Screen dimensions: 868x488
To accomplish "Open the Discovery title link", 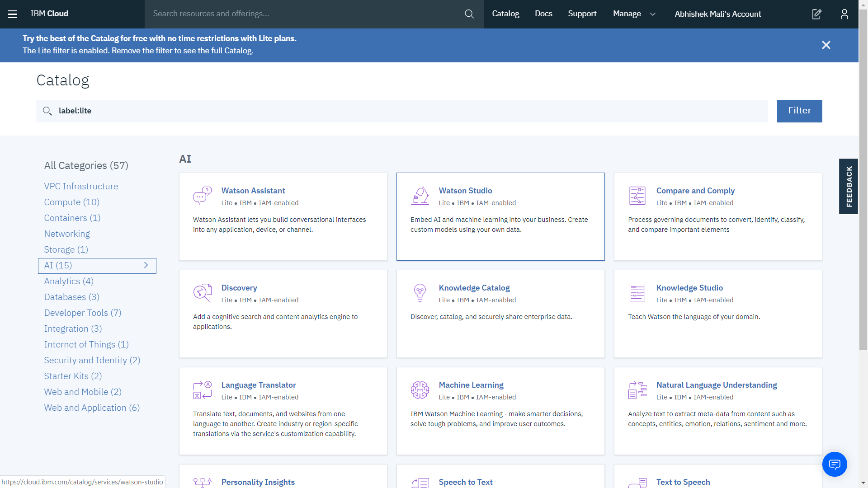I will point(239,288).
